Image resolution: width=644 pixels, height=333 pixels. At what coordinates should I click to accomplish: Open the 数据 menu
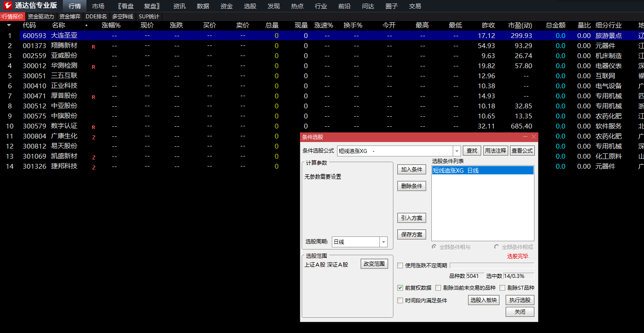(x=203, y=6)
